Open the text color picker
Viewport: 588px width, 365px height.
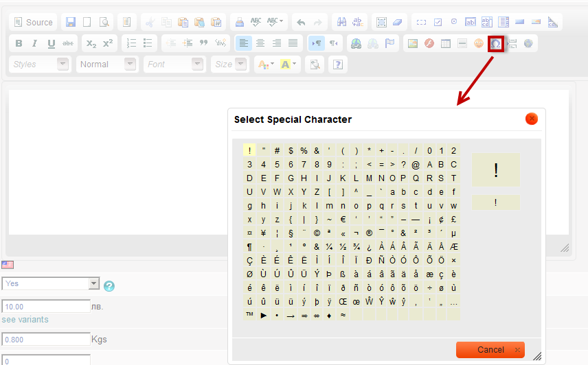point(264,64)
